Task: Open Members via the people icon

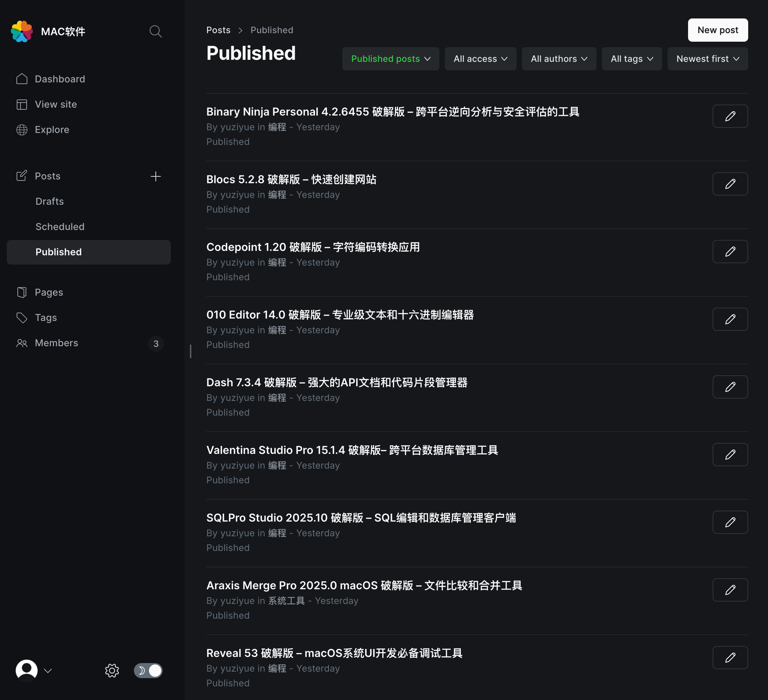Action: 22,343
